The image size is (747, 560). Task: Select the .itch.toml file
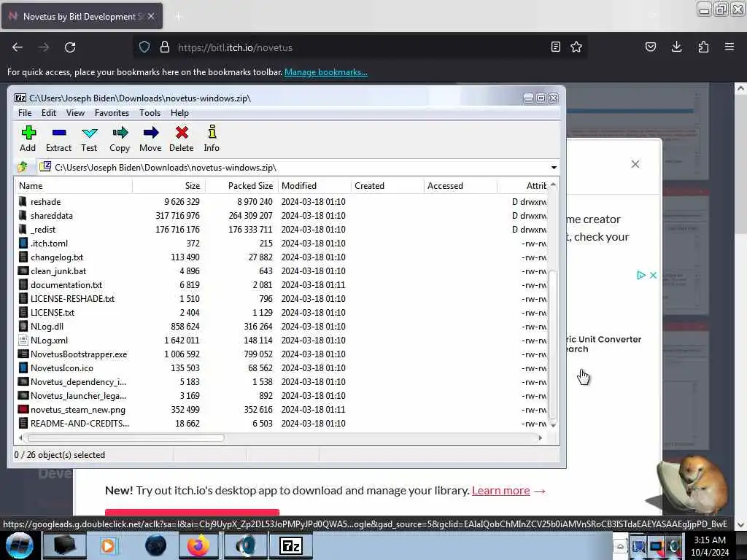pyautogui.click(x=49, y=244)
